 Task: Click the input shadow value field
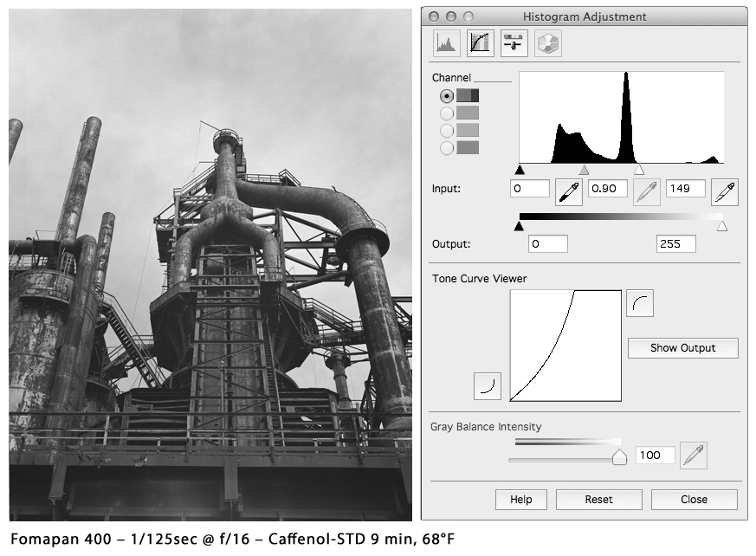pos(530,188)
